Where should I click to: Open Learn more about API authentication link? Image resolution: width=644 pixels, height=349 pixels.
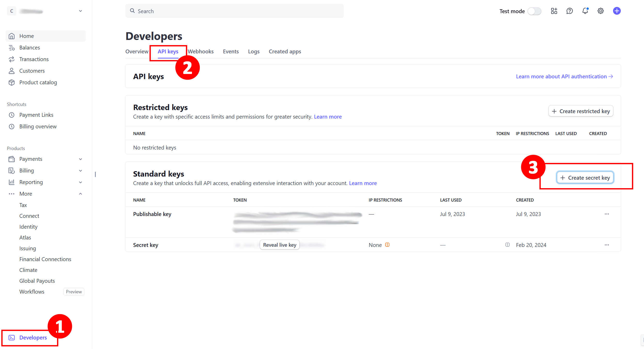(564, 77)
